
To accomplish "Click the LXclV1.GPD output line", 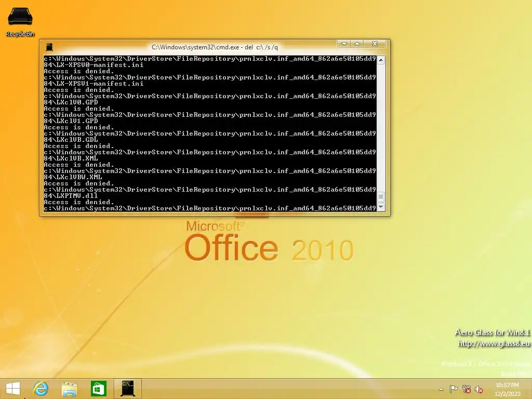I will click(x=71, y=121).
